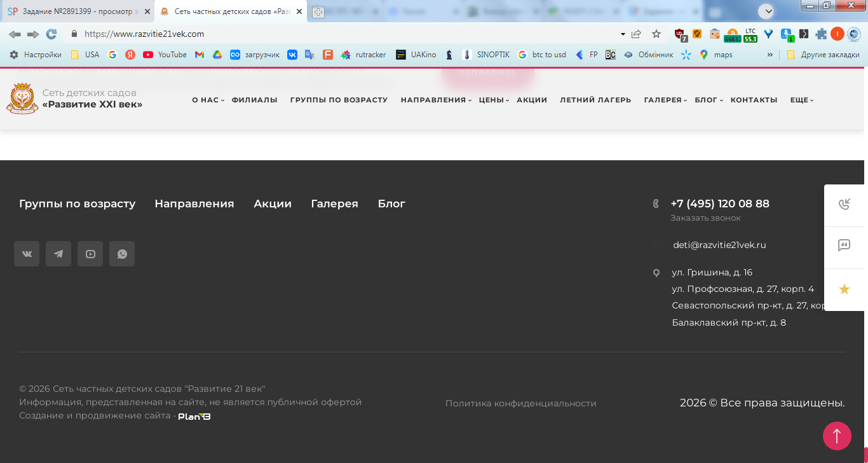Email deti@razvitie21vek.ru
The width and height of the screenshot is (868, 463).
coord(719,245)
